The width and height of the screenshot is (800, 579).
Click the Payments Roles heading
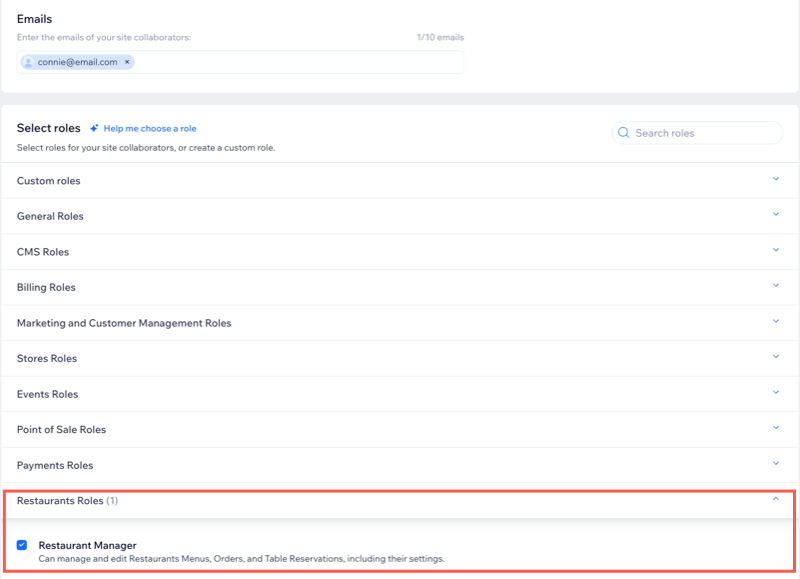(x=55, y=465)
